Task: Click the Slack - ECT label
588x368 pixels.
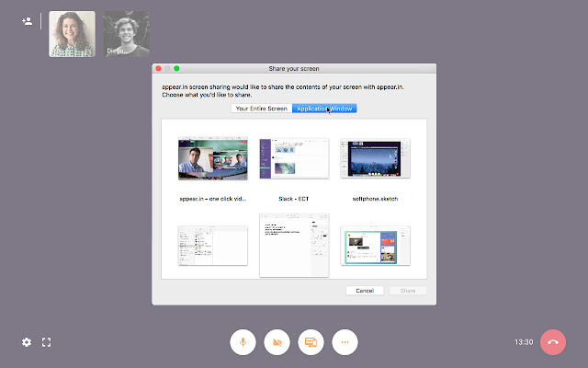Action: click(x=294, y=199)
